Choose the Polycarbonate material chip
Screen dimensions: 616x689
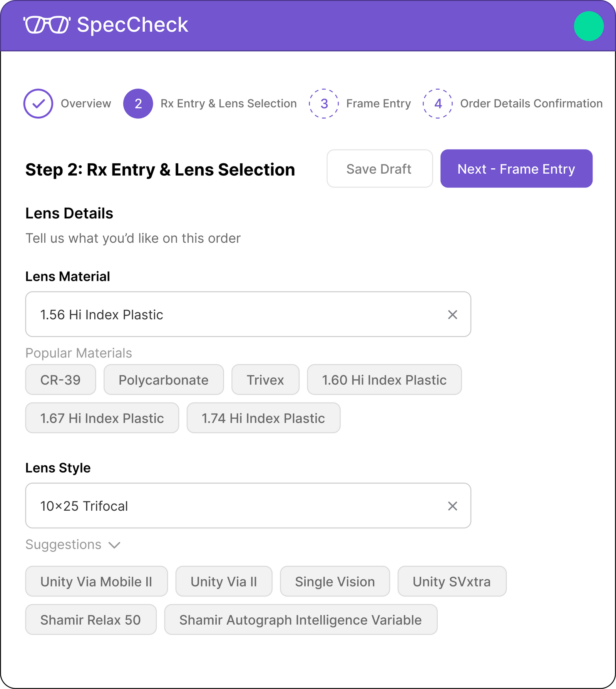point(164,380)
